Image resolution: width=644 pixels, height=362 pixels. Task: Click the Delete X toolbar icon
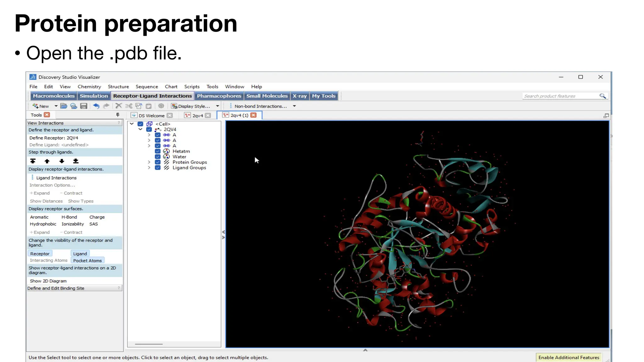pos(119,106)
